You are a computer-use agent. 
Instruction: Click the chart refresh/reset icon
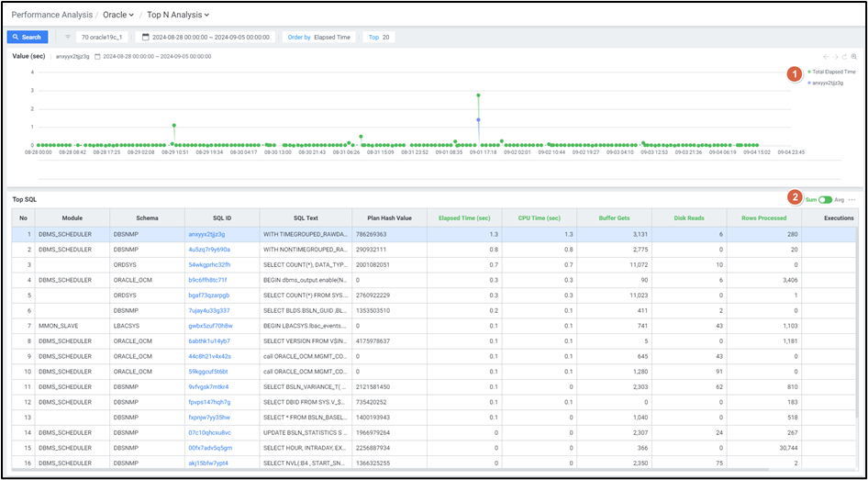pos(845,57)
